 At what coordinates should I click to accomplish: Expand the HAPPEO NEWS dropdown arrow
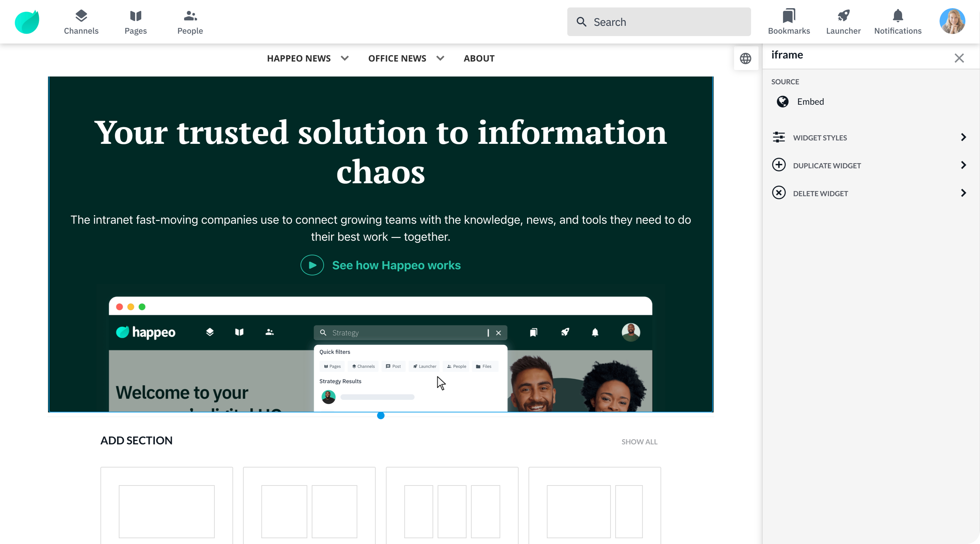[345, 58]
